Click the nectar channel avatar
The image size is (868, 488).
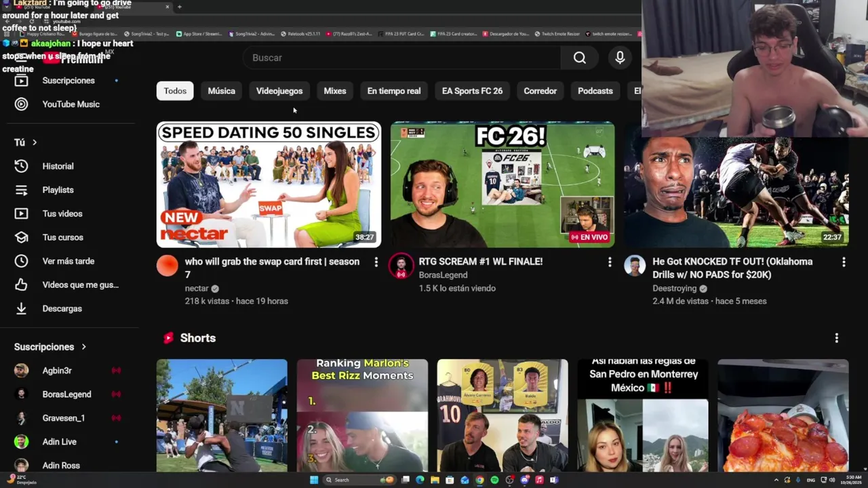(167, 266)
